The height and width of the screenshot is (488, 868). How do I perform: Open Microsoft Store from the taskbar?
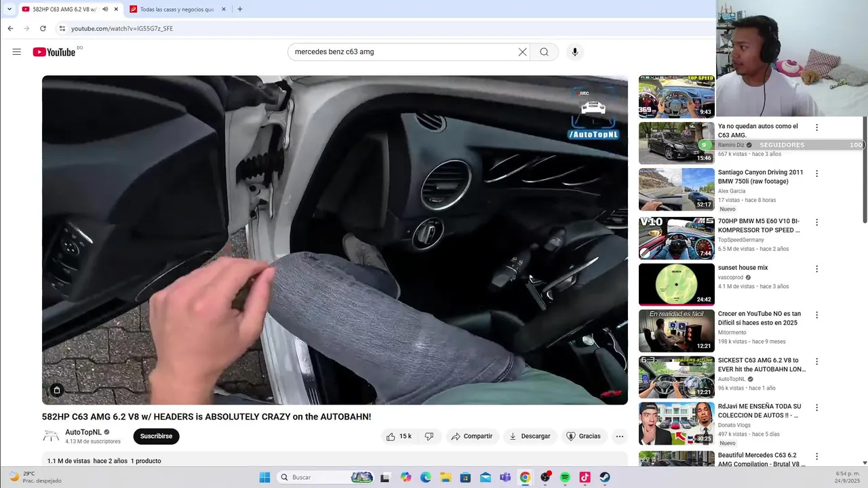pos(465,477)
